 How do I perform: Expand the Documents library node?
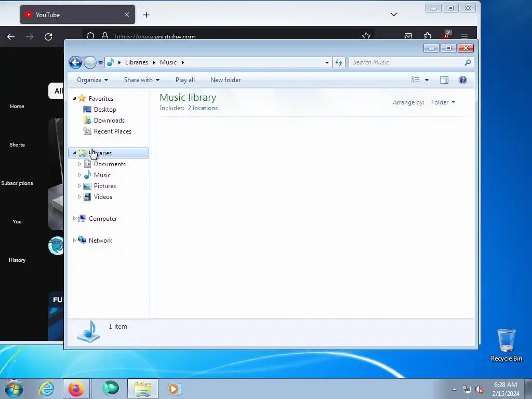(x=79, y=164)
